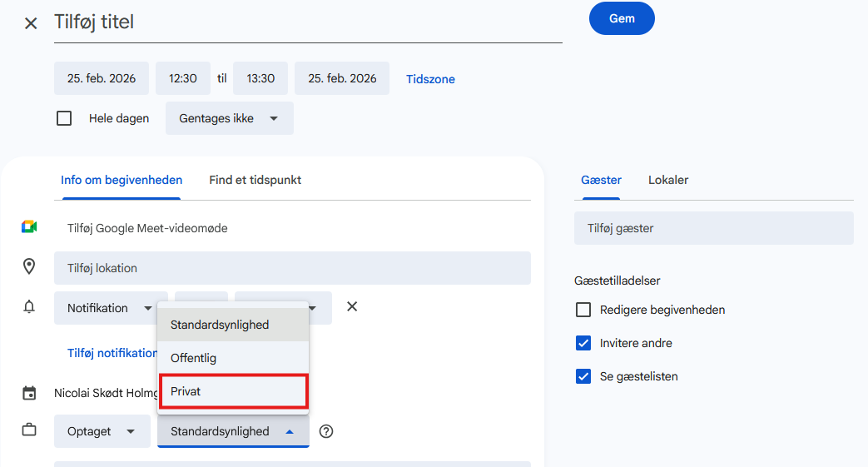
Task: Open the visibility help question mark icon
Action: click(326, 431)
